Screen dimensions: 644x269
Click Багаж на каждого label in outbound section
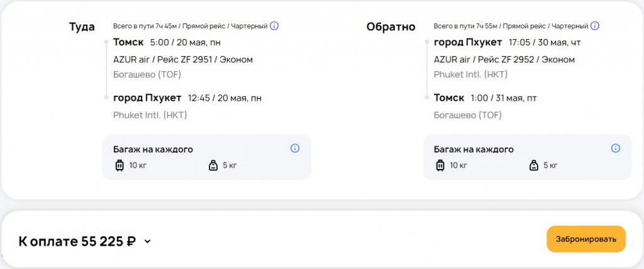click(153, 149)
